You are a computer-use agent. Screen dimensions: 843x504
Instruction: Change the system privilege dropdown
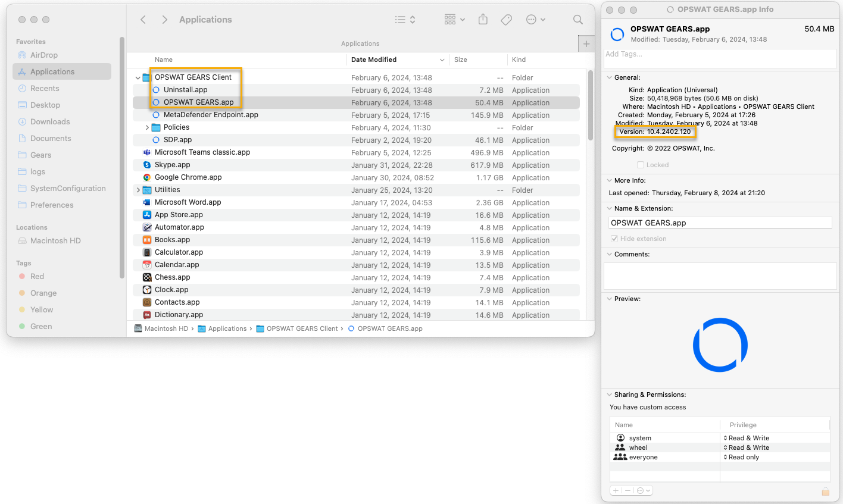747,438
